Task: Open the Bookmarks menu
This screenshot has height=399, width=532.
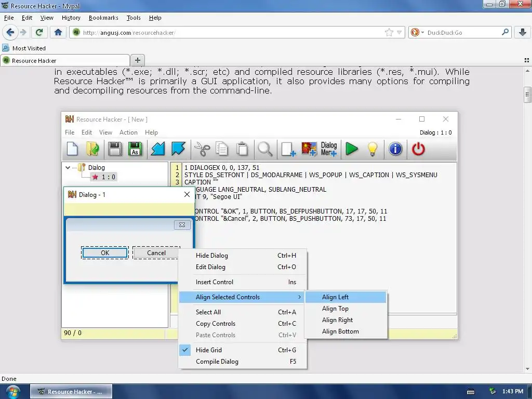Action: tap(103, 18)
